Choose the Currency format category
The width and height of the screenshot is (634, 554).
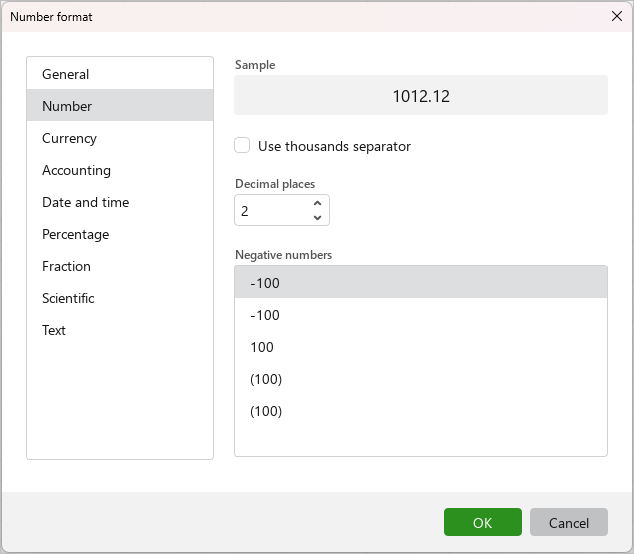coord(120,138)
